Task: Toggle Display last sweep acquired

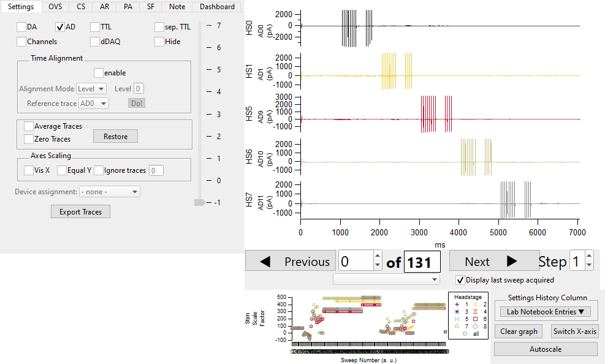Action: click(460, 280)
